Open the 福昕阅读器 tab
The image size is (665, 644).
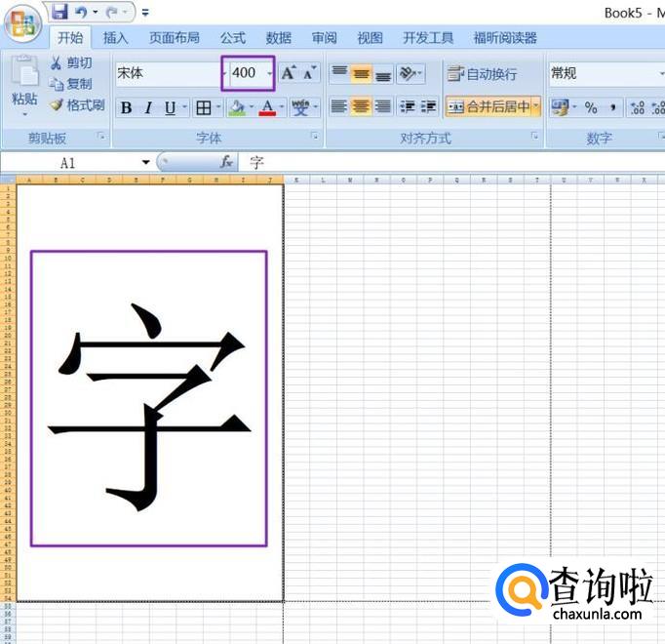(505, 38)
